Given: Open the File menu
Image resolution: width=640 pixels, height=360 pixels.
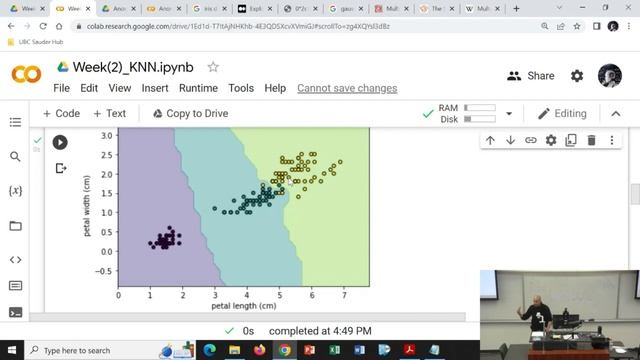Looking at the screenshot, I should click(x=62, y=88).
